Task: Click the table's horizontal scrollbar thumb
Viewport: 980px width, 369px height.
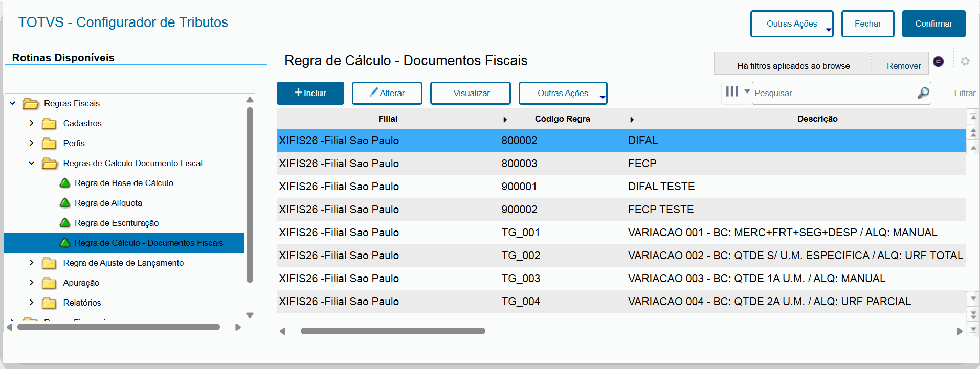Action: (x=393, y=331)
